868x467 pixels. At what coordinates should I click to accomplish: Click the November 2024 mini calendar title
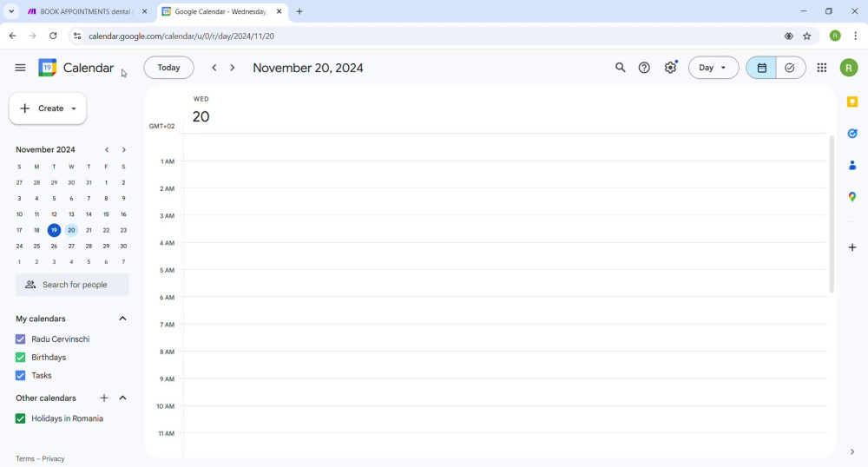coord(45,150)
